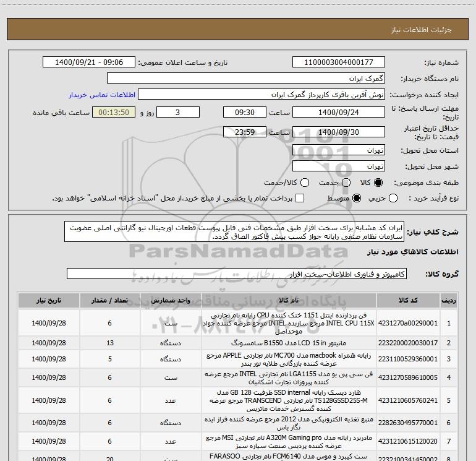Click unit دستگاه in power supply row
This screenshot has width=476, height=461.
pyautogui.click(x=171, y=423)
